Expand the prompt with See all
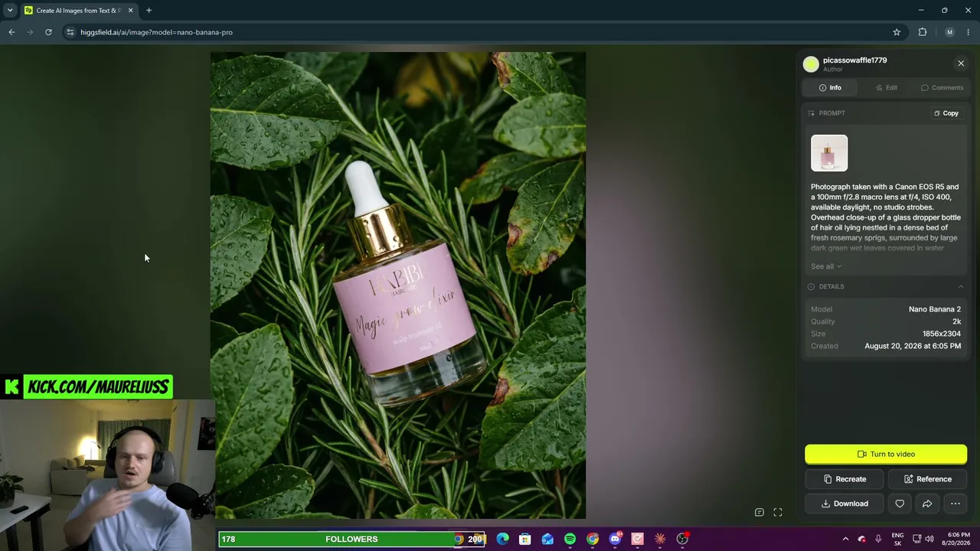980x551 pixels. tap(826, 266)
